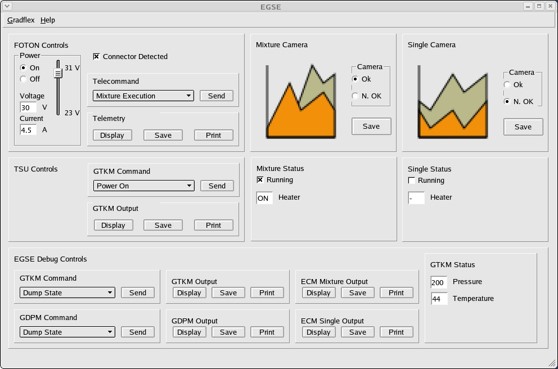Screen dimensions: 558x369
Task: Open the Telecommand Mixture Execution dropdown
Action: [x=143, y=96]
